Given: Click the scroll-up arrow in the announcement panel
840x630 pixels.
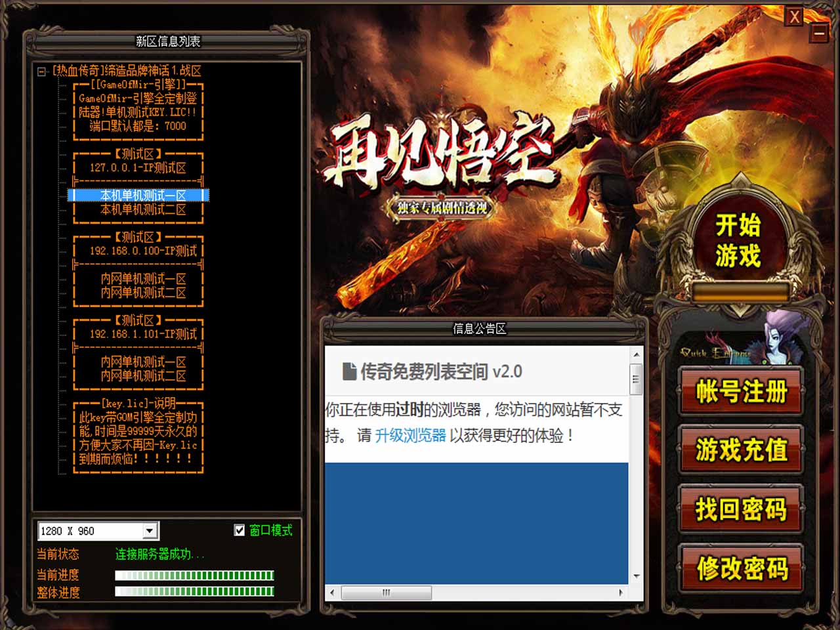Looking at the screenshot, I should click(x=636, y=354).
